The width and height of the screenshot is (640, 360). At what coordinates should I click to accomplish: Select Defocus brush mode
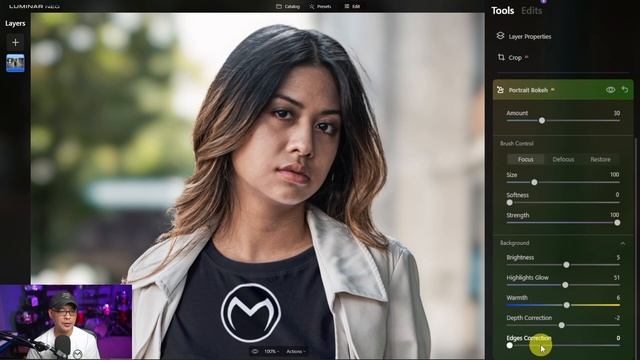(563, 160)
